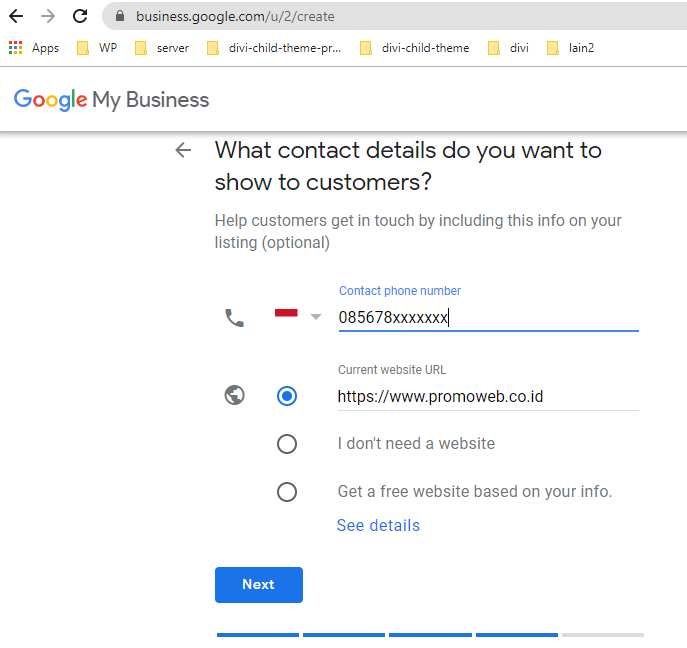The height and width of the screenshot is (648, 687).
Task: Open the server bookmarks folder
Action: pyautogui.click(x=162, y=48)
